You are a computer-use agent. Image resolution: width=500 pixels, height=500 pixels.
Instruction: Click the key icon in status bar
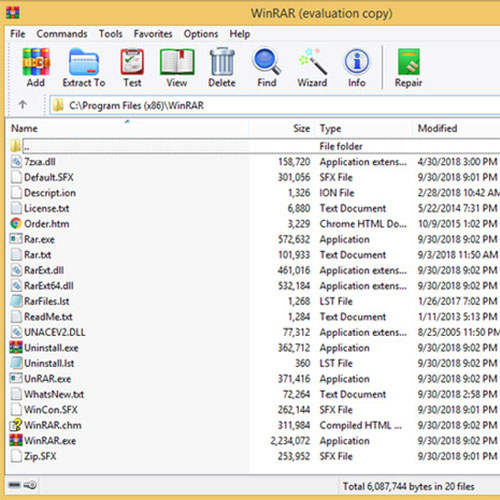[30, 485]
